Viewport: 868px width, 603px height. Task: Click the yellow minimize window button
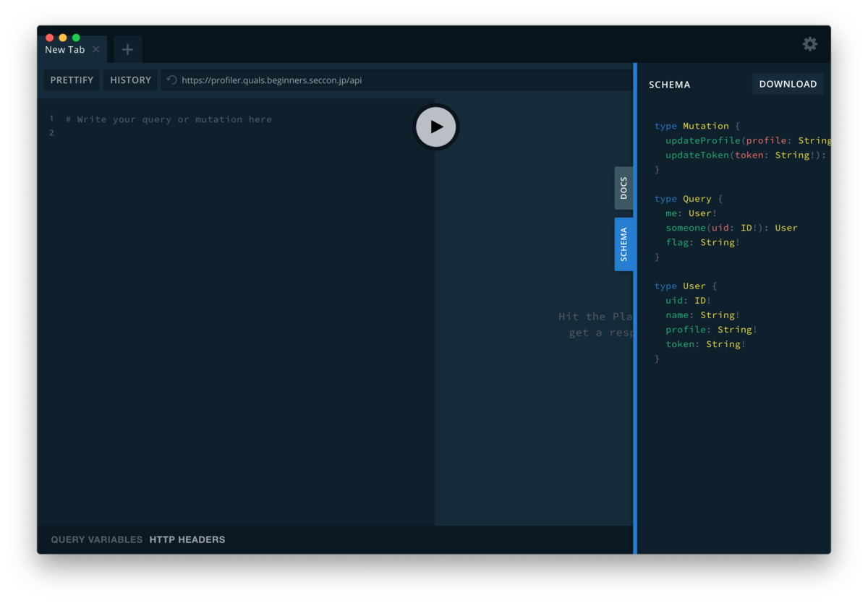(63, 38)
